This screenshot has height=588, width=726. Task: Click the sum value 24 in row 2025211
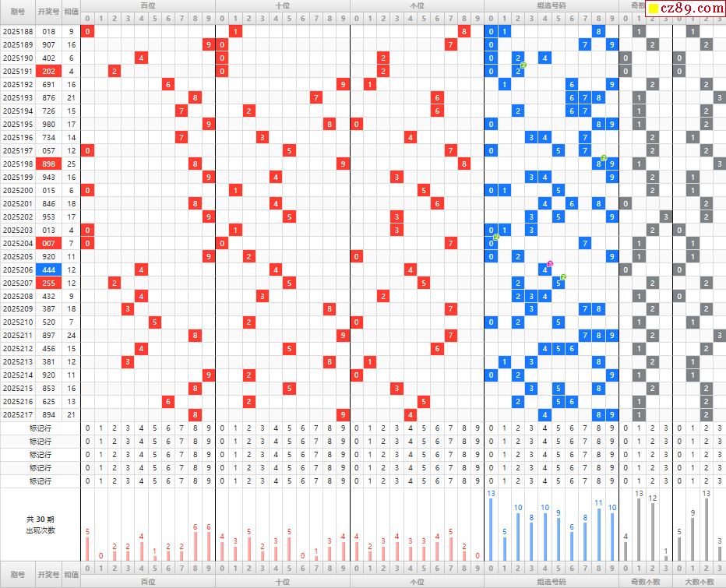[72, 335]
